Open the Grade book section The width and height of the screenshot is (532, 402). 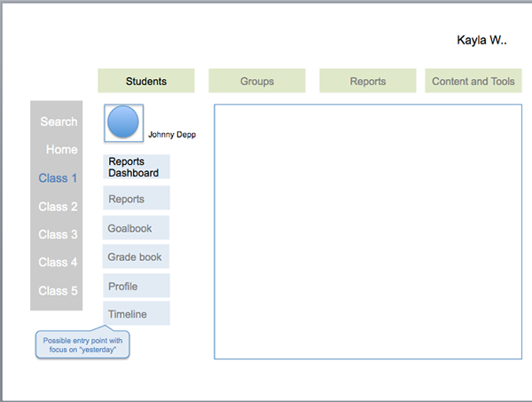coord(136,256)
